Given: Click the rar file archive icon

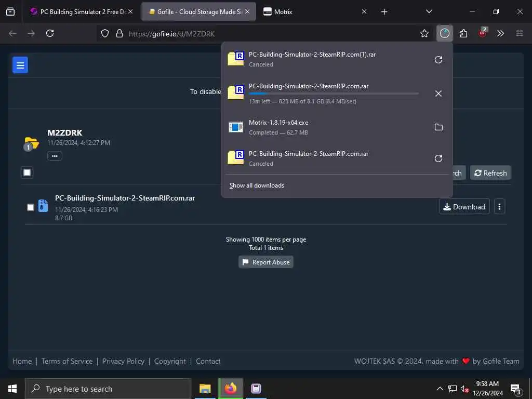Looking at the screenshot, I should (x=43, y=206).
